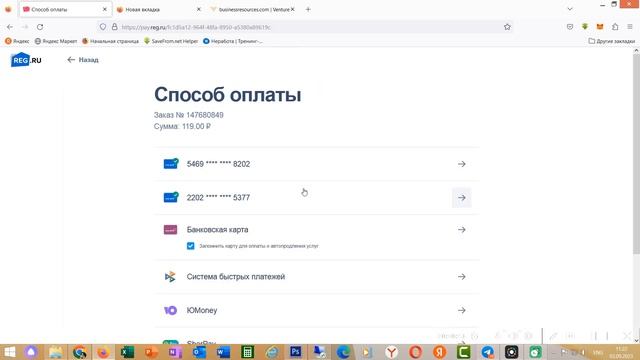Click arrow next to Система быстрых платежей
This screenshot has height=360, width=640.
point(462,277)
